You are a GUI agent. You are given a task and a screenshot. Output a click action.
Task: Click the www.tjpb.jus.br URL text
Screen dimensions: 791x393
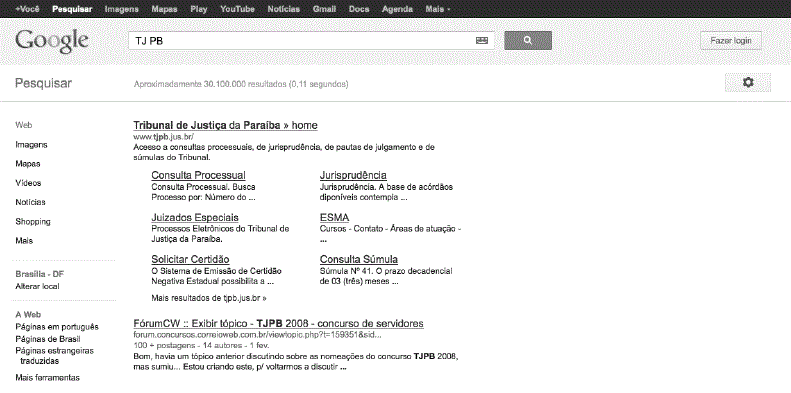click(163, 137)
